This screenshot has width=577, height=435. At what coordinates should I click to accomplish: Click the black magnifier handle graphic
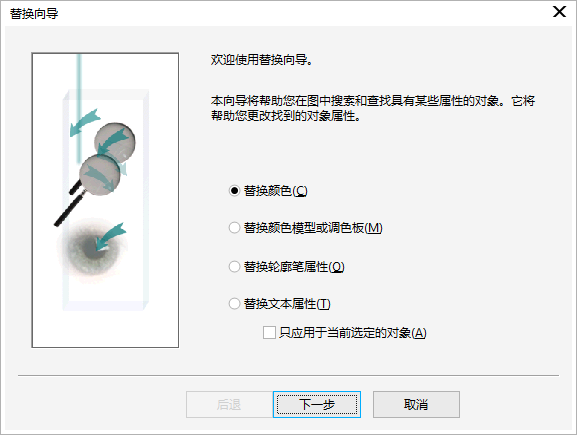[69, 210]
